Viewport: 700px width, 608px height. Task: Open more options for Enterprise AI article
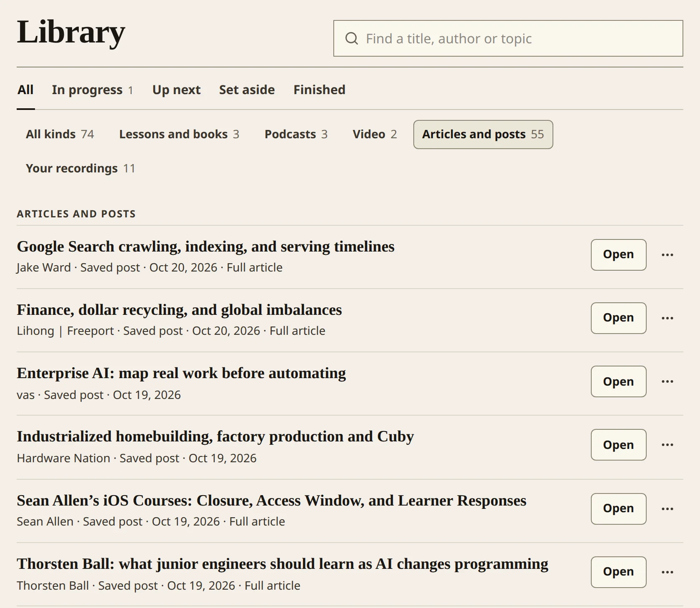point(667,381)
